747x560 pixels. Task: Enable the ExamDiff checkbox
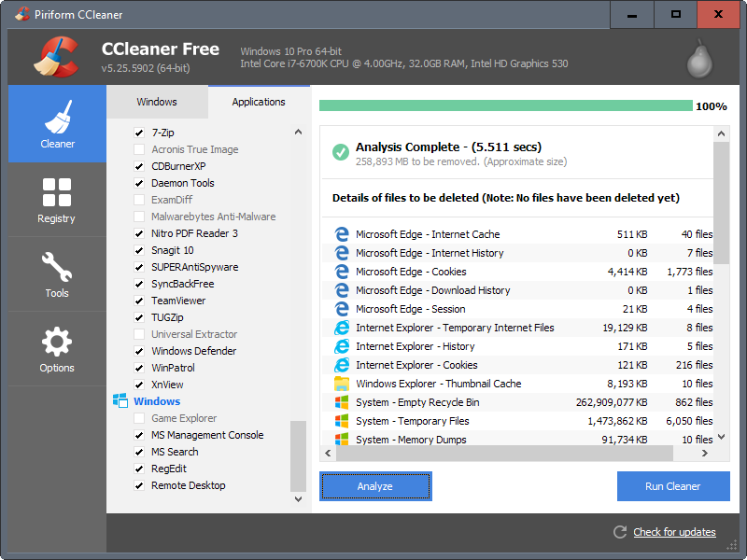point(139,200)
